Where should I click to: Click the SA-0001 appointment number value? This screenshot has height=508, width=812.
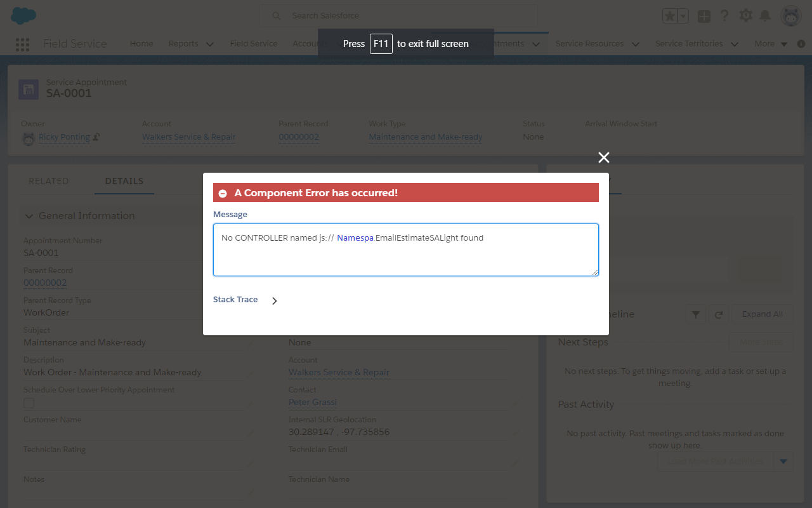click(41, 253)
